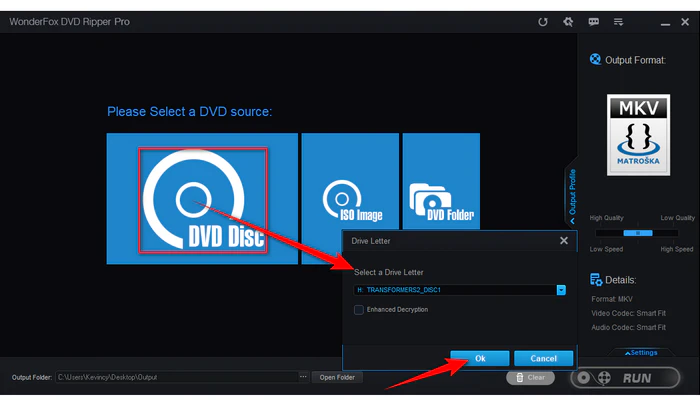Open the feedback chat bubble icon
The width and height of the screenshot is (700, 407).
click(x=593, y=22)
